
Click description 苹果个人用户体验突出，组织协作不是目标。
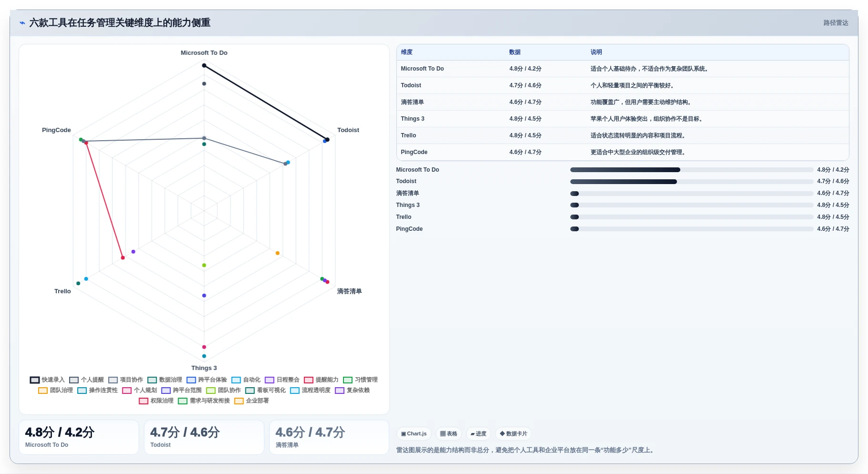(647, 119)
